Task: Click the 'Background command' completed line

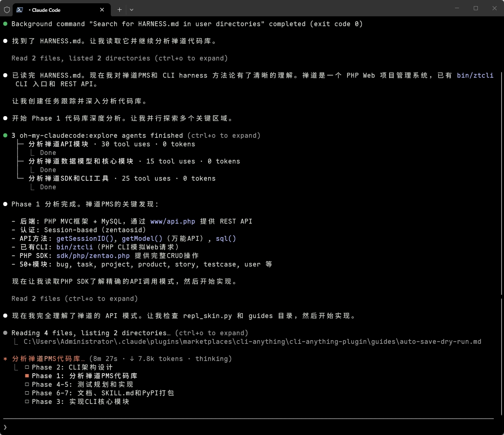Action: [x=187, y=24]
